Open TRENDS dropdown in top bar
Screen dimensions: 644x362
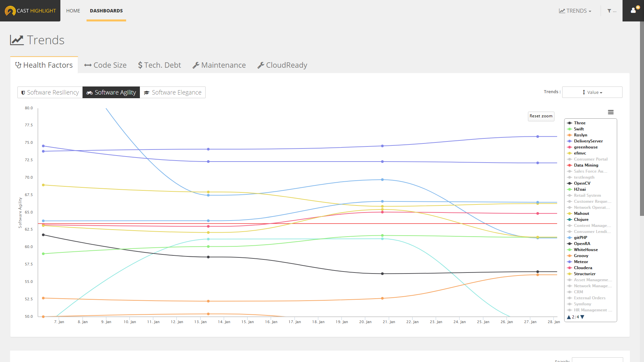(x=575, y=11)
